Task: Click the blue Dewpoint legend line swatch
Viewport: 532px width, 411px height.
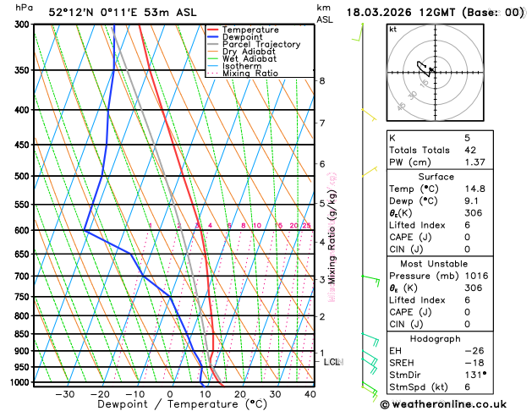Action: (x=213, y=37)
